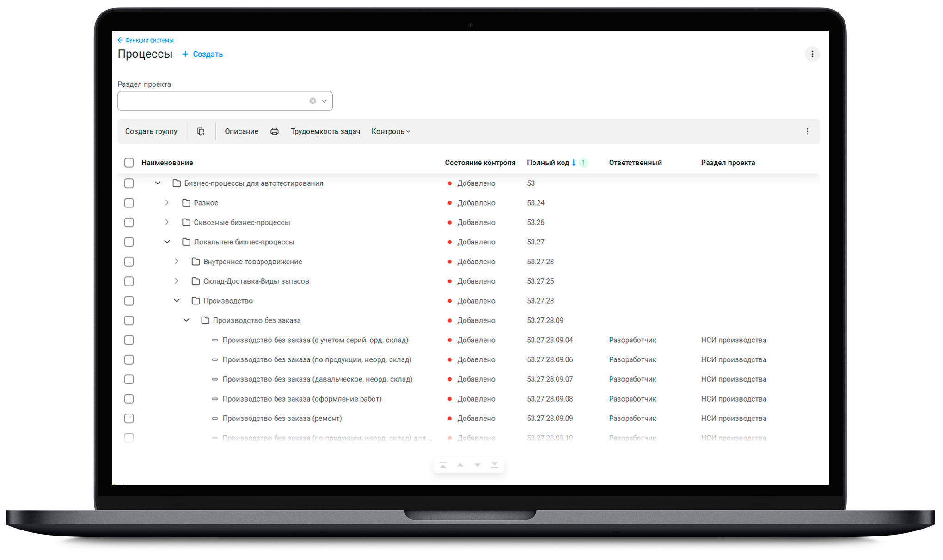Click the Создать группу button
This screenshot has height=560, width=943.
click(x=151, y=132)
